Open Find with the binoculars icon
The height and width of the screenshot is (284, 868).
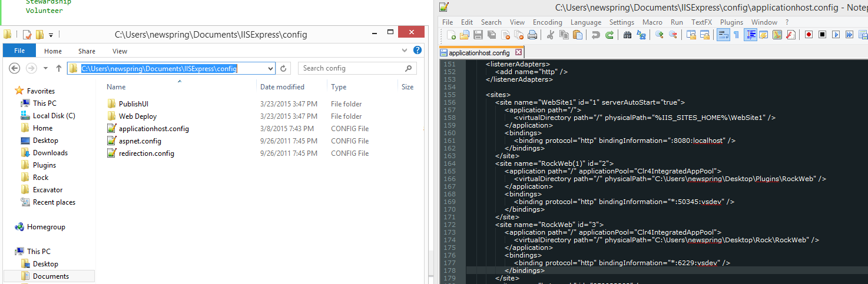(628, 35)
